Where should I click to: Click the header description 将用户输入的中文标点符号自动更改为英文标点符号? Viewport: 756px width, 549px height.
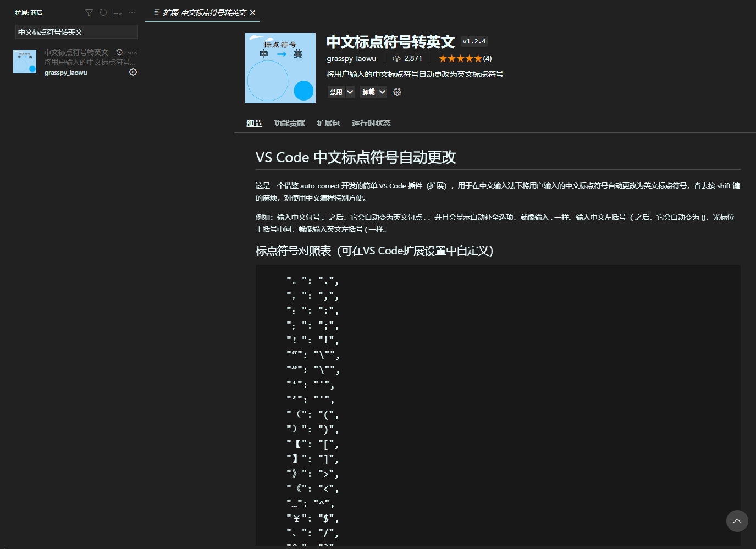tap(415, 74)
